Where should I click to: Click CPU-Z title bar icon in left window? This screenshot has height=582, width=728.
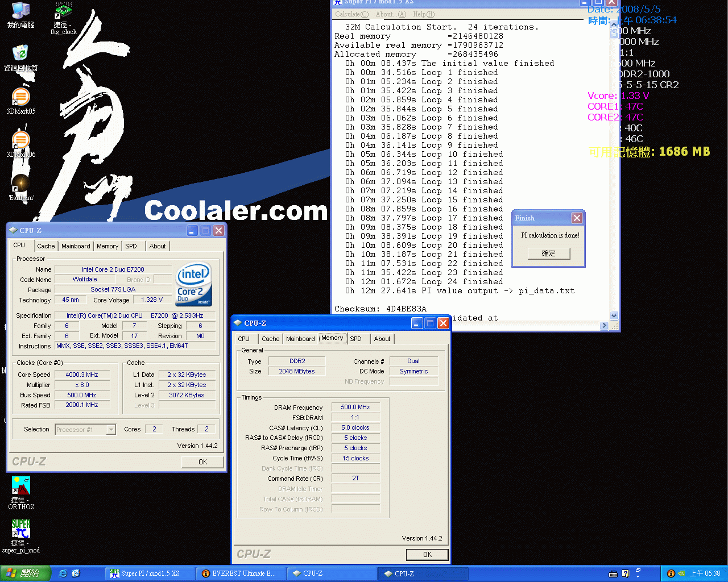click(x=13, y=230)
